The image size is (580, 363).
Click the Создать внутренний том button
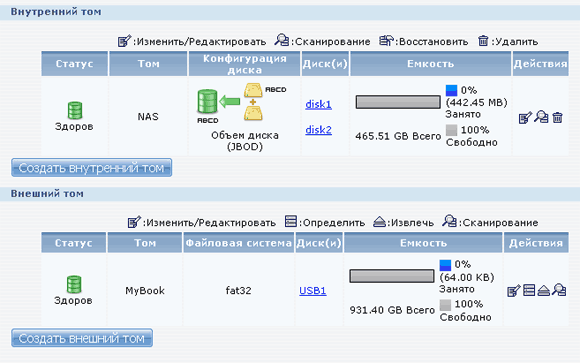point(92,168)
